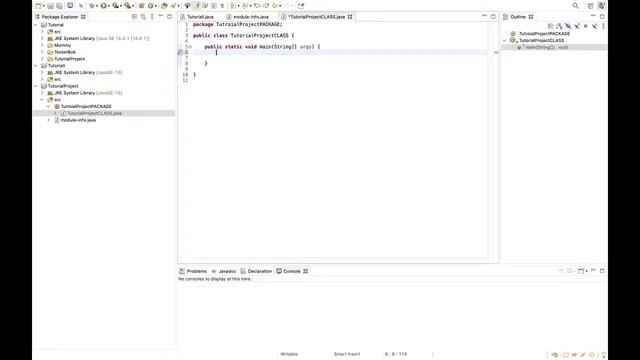Open Outline view menu dots
The height and width of the screenshot is (360, 640).
(x=603, y=26)
